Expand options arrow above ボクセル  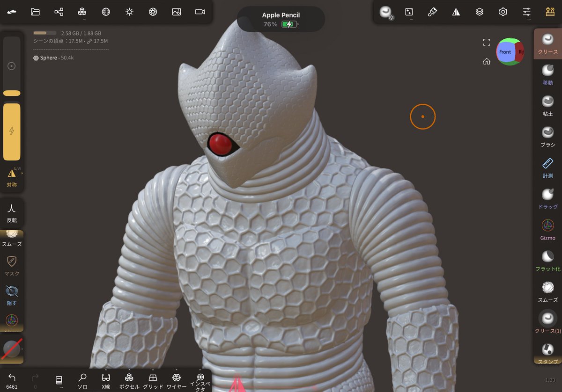129,370
